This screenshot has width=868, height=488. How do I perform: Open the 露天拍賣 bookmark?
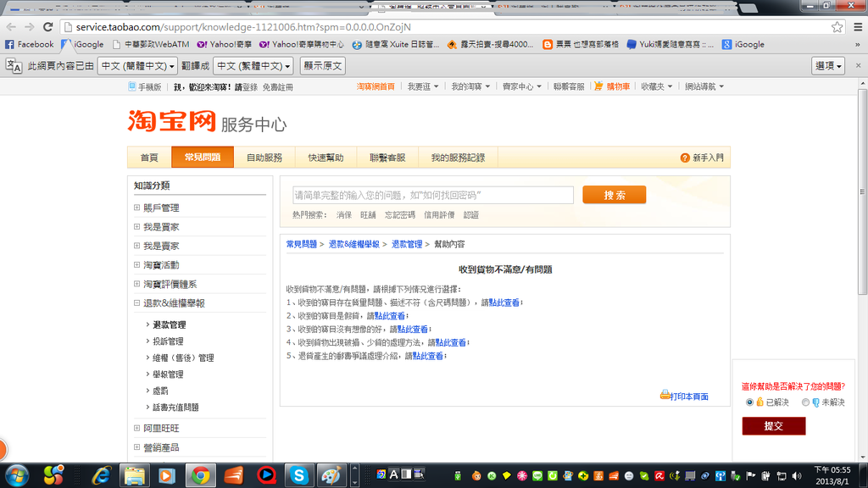491,44
